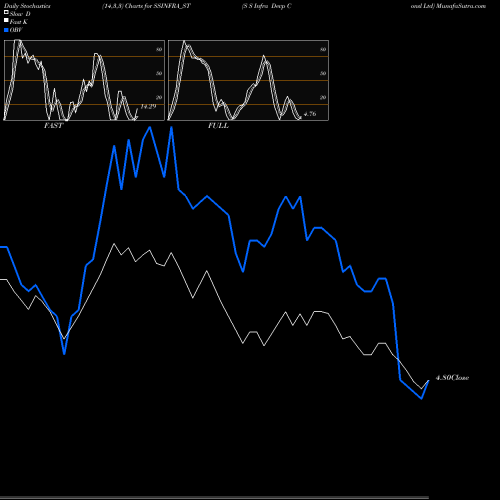Click the MunafaSutra.com text
Screen dimensions: 500x500
tap(461, 6)
